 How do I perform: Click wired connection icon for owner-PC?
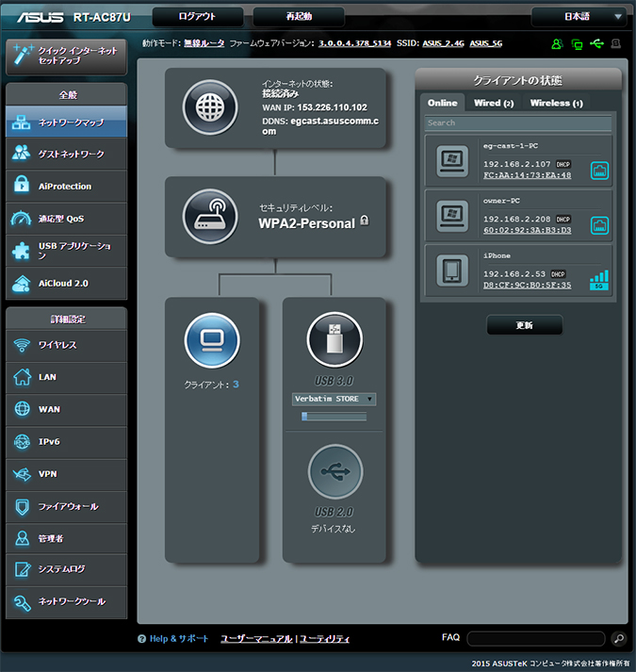(599, 225)
